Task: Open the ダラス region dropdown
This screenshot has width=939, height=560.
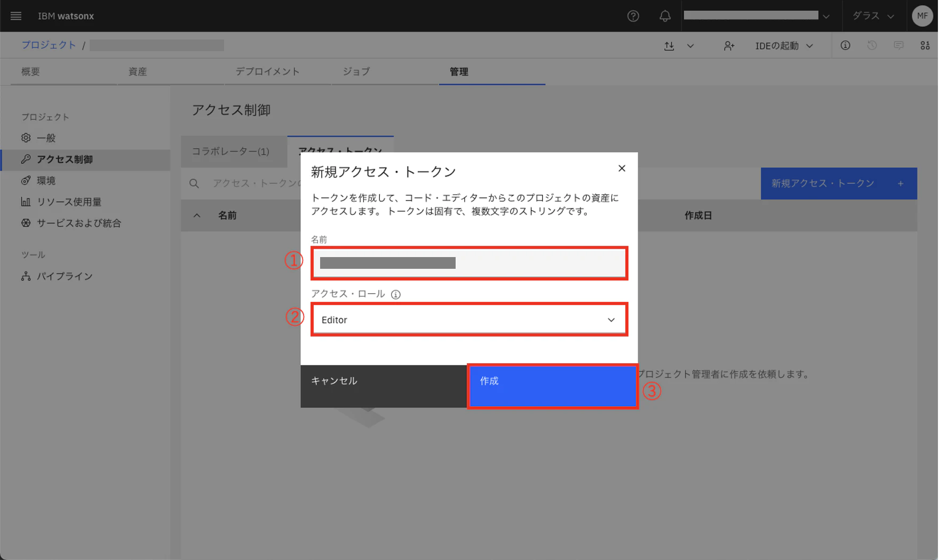Action: pos(873,16)
